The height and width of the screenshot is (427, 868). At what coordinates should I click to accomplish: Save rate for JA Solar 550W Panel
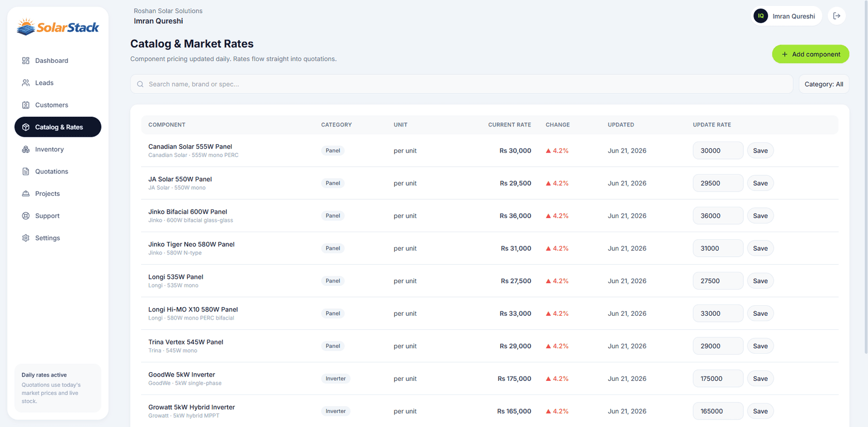coord(760,183)
